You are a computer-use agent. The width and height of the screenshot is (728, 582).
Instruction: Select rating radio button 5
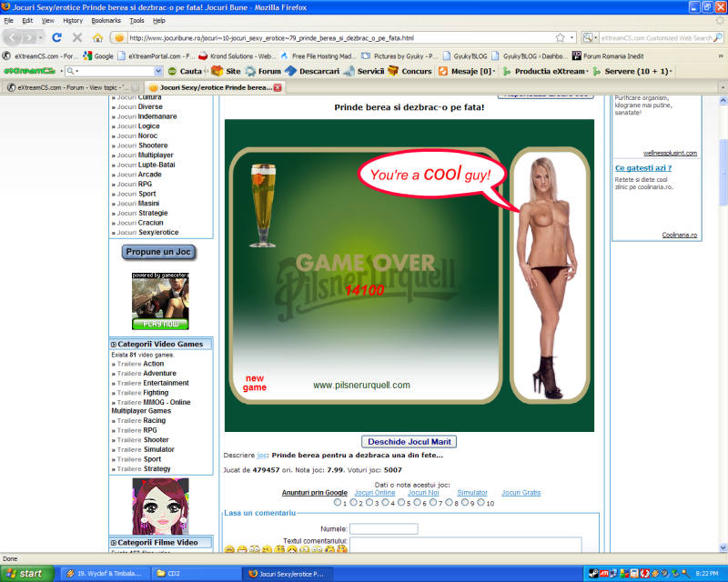pyautogui.click(x=401, y=502)
